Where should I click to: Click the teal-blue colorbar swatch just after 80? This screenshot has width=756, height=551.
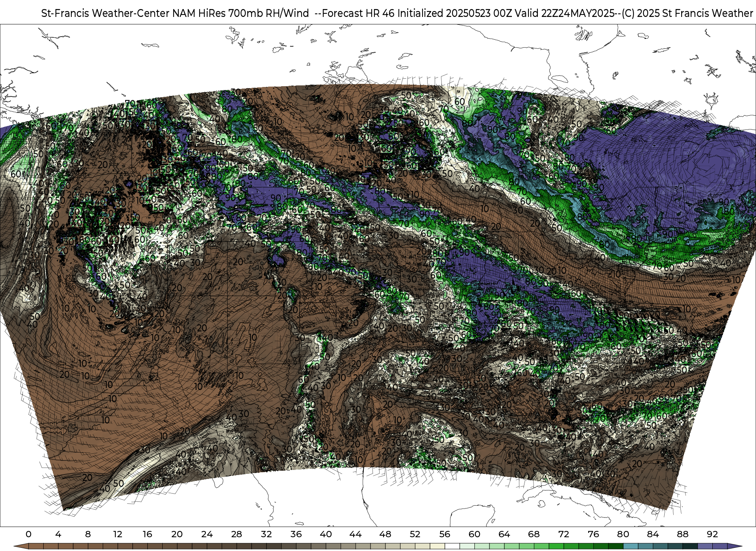(x=630, y=546)
